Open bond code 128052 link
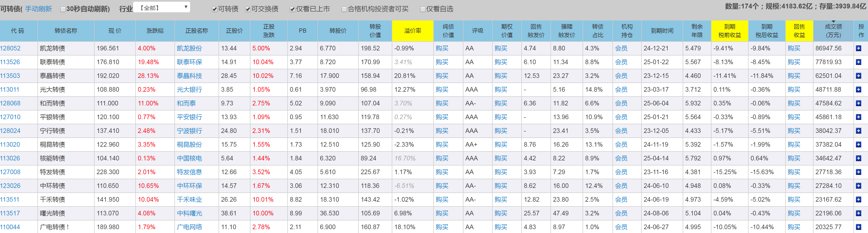Viewport: 868px width, 233px height. (10, 48)
